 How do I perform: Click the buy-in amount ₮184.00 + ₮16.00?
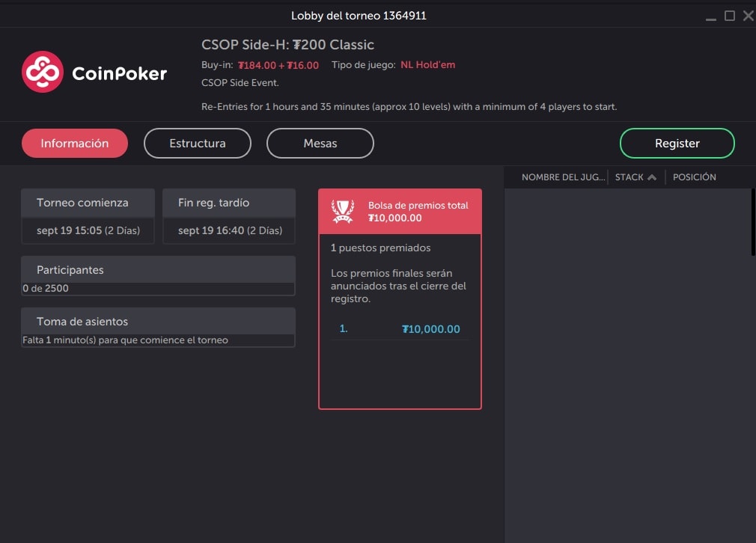(x=278, y=65)
